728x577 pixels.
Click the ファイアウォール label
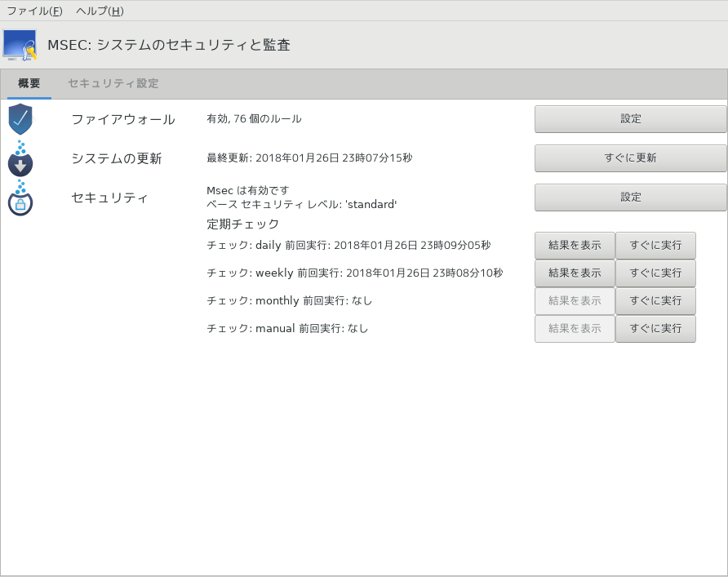[x=123, y=119]
